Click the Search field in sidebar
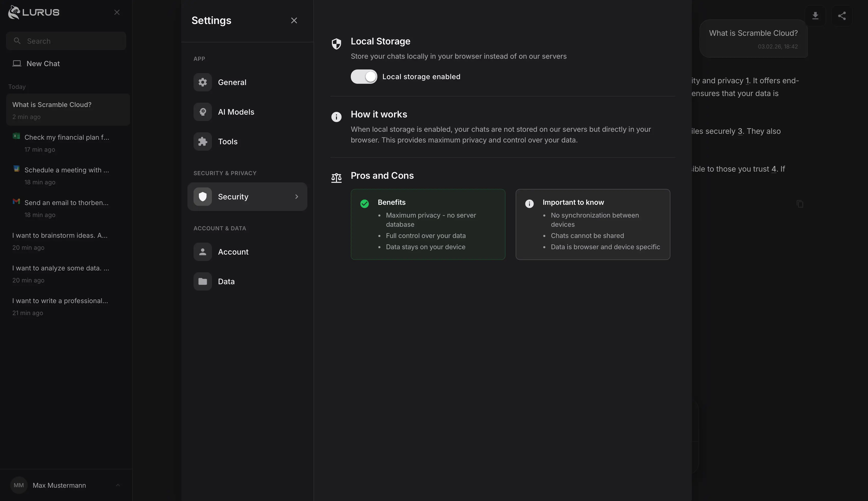The width and height of the screenshot is (868, 501). (66, 41)
